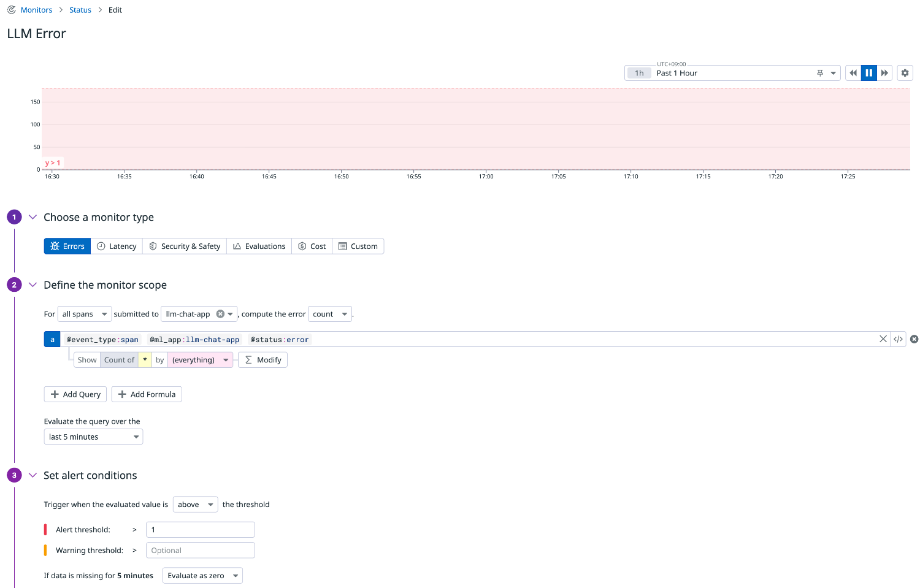The height and width of the screenshot is (588, 920).
Task: Open the Monitors breadcrumb link
Action: point(36,10)
